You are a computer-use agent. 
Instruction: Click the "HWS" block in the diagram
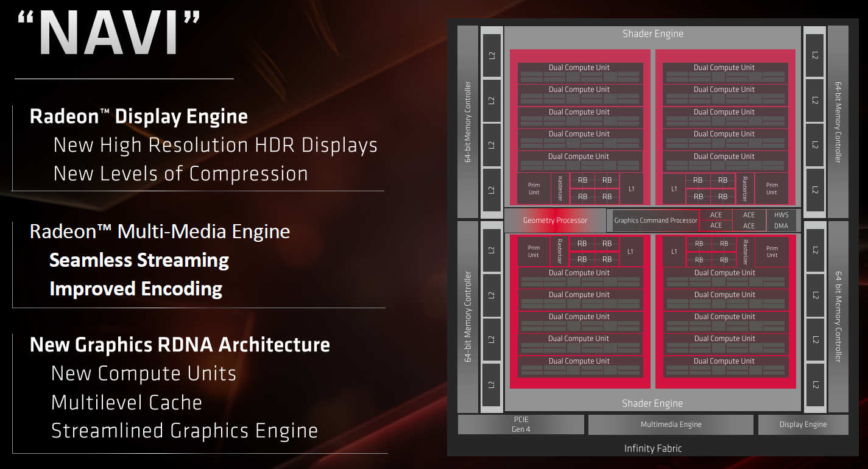click(x=781, y=215)
